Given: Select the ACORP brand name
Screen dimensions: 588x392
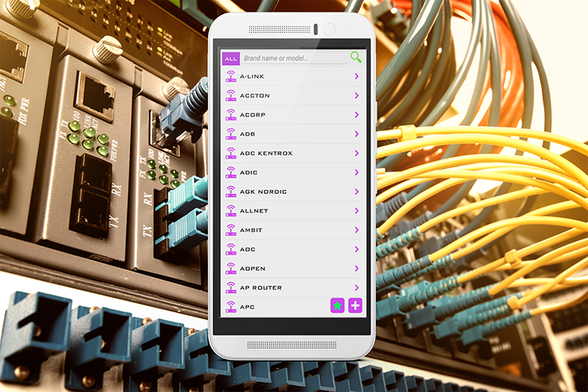Looking at the screenshot, I should 253,115.
